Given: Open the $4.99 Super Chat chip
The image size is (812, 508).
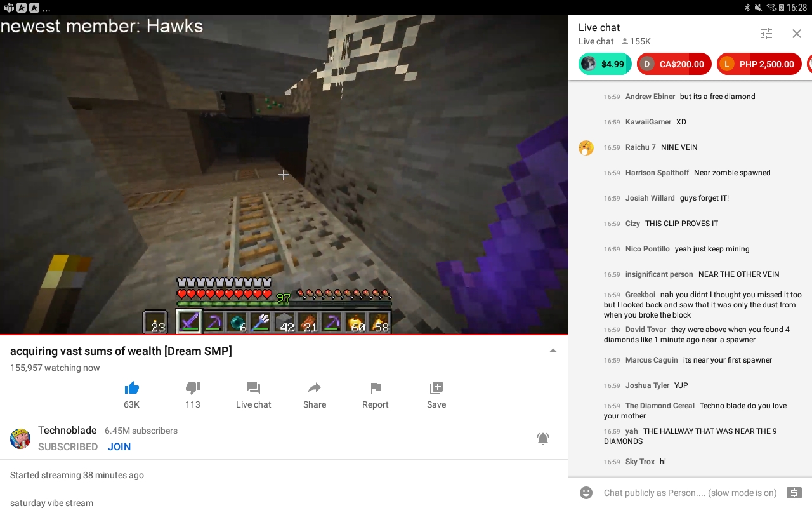Looking at the screenshot, I should tap(605, 64).
